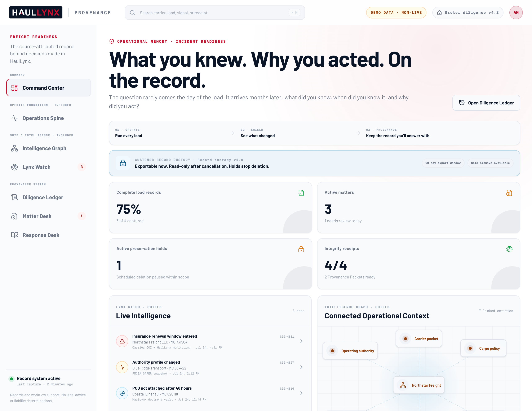
Task: Go to Operations Spine
Action: tap(48, 118)
